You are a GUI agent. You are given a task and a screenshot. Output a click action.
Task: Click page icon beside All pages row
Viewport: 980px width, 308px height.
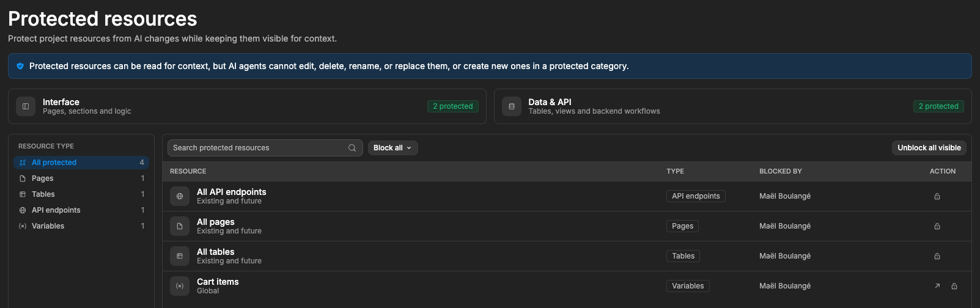coord(180,226)
